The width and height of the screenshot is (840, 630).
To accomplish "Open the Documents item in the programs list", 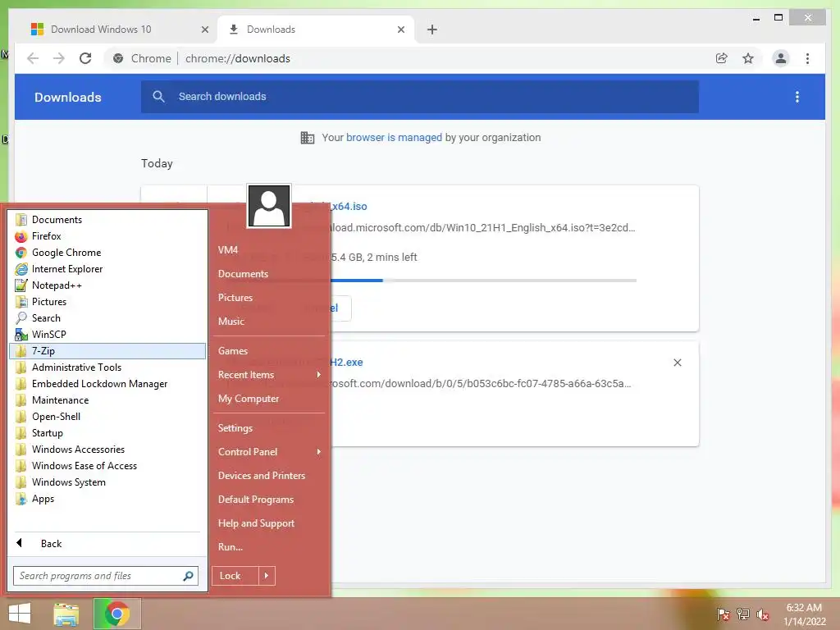I will tap(107, 220).
